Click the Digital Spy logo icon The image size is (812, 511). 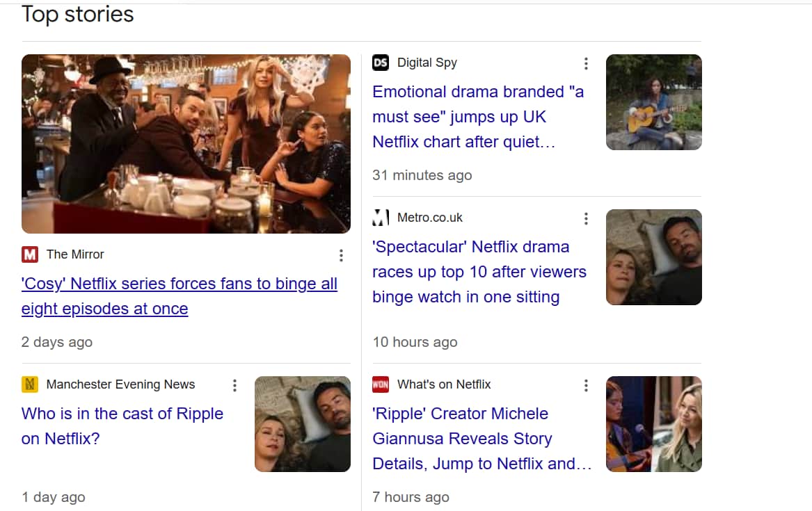coord(381,63)
